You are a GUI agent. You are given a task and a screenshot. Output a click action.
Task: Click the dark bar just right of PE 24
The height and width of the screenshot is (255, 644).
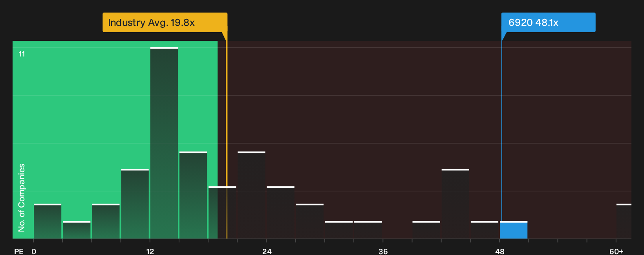pos(281,213)
